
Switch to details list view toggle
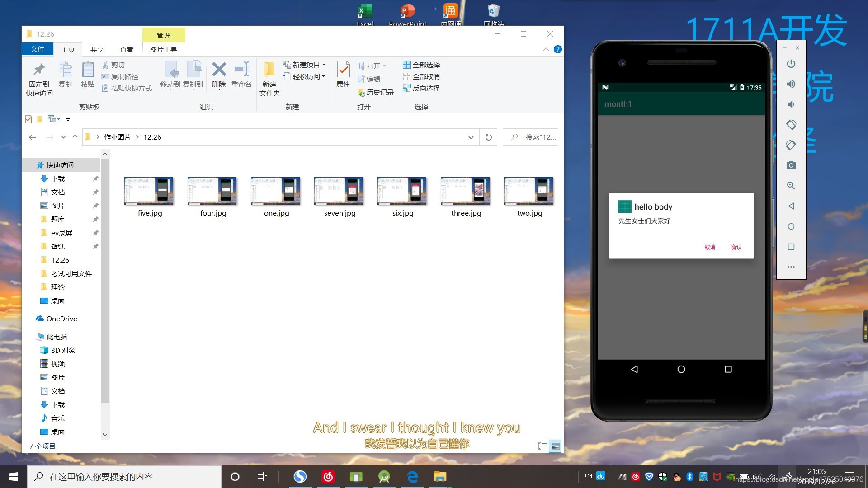pyautogui.click(x=542, y=446)
